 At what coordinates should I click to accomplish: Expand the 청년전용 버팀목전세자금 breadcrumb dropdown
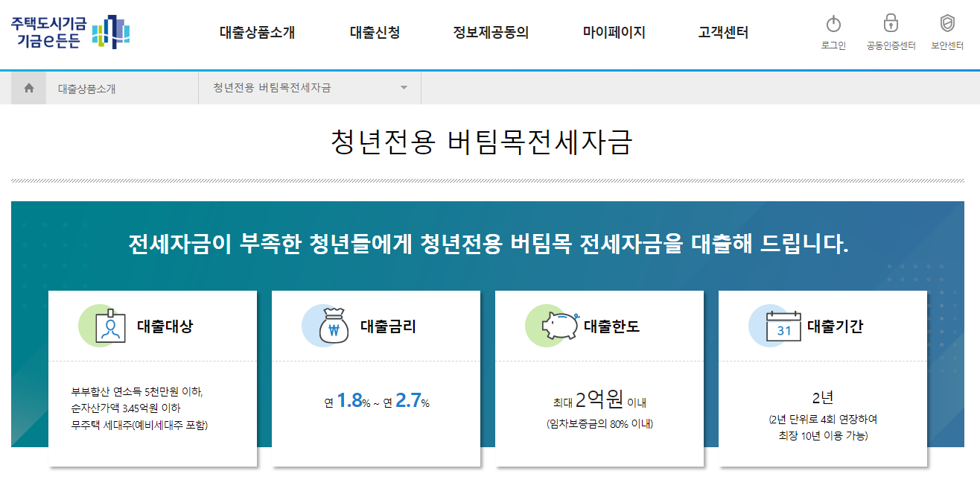310,88
